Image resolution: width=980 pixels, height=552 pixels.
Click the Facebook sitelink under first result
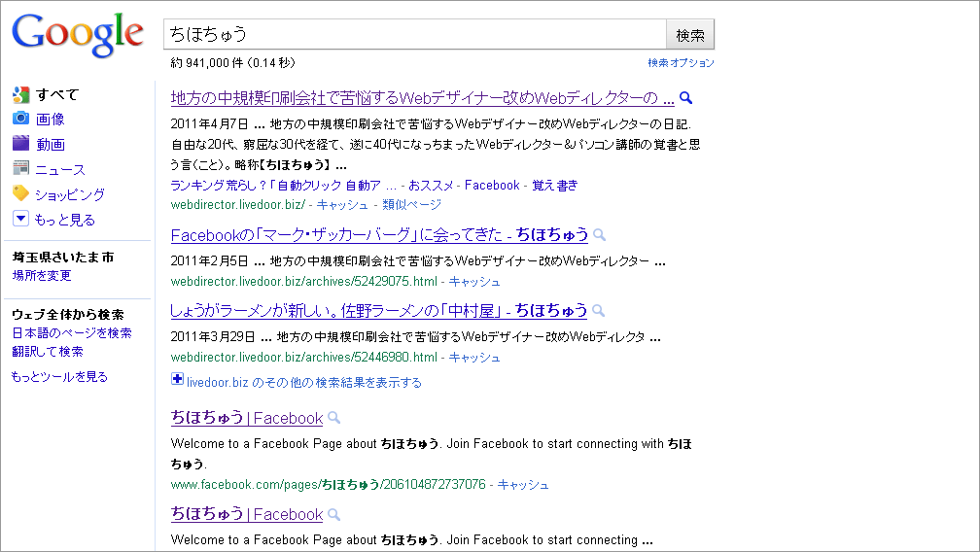(x=492, y=186)
